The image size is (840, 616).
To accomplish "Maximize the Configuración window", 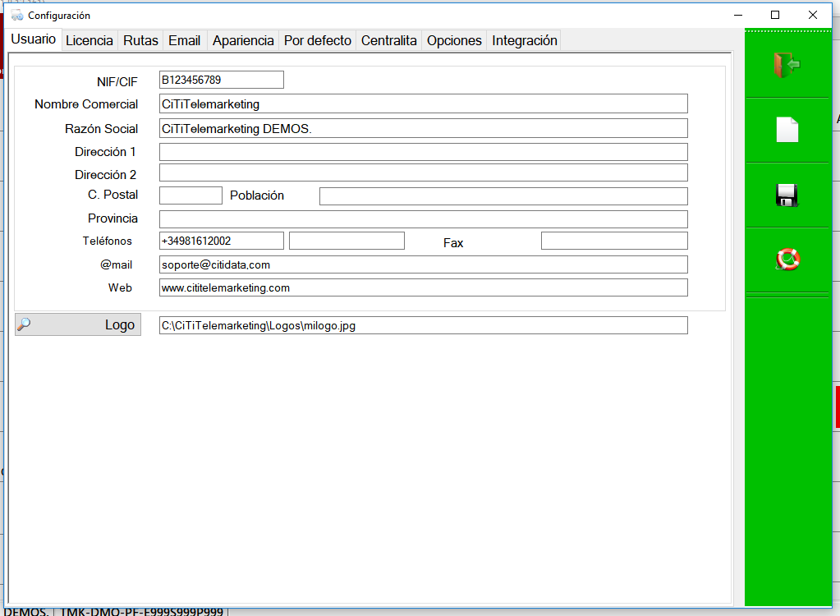I will click(774, 15).
